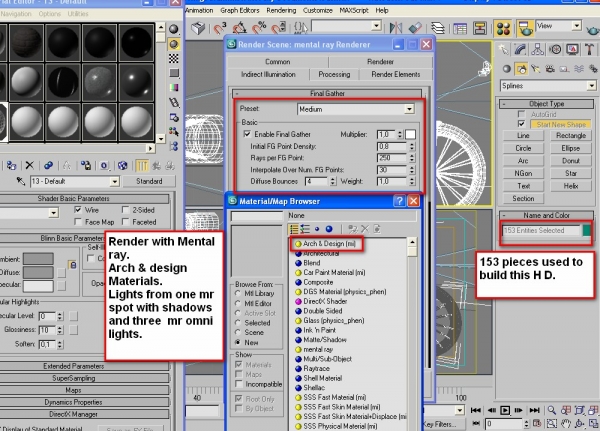Click the Rectangle spline button
This screenshot has width=600, height=431.
coord(571,136)
